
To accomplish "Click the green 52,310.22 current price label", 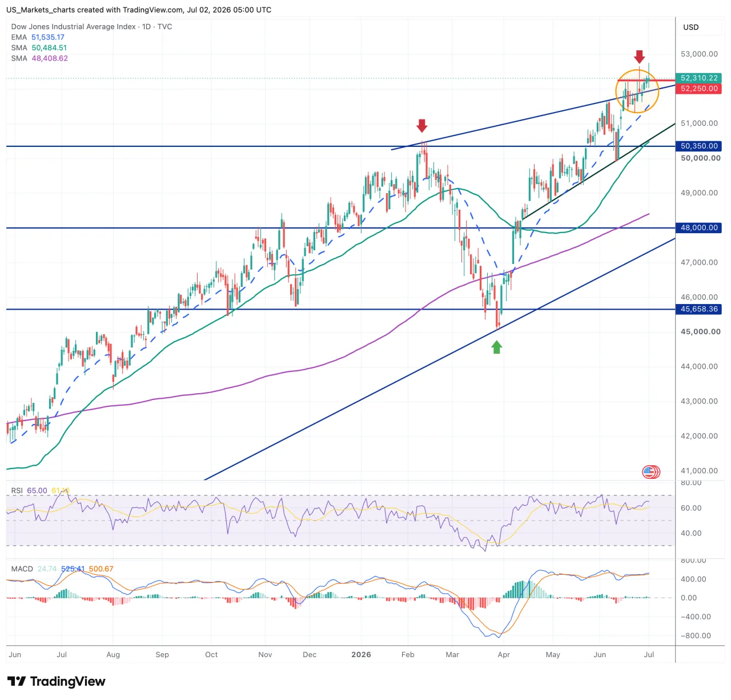I will coord(699,78).
